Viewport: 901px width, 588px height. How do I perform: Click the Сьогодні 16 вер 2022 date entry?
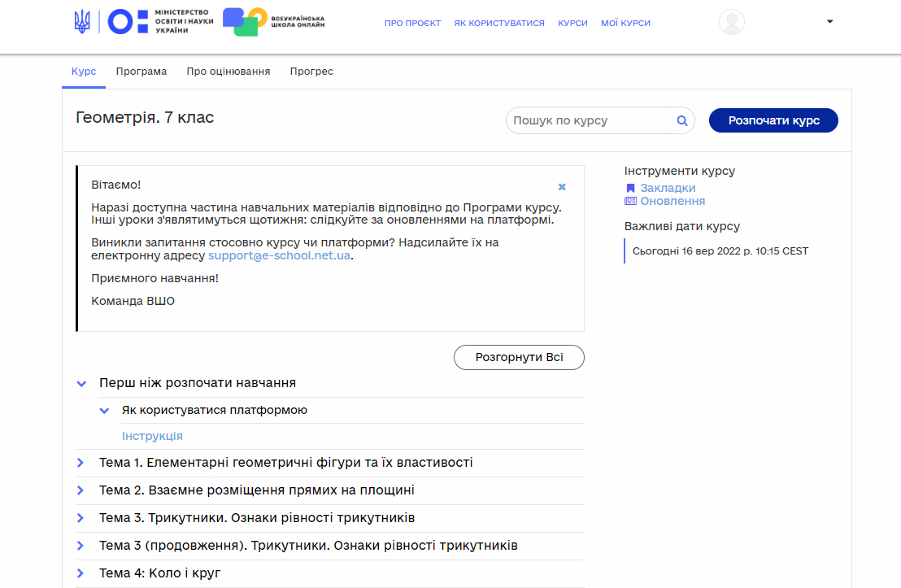[x=720, y=251]
